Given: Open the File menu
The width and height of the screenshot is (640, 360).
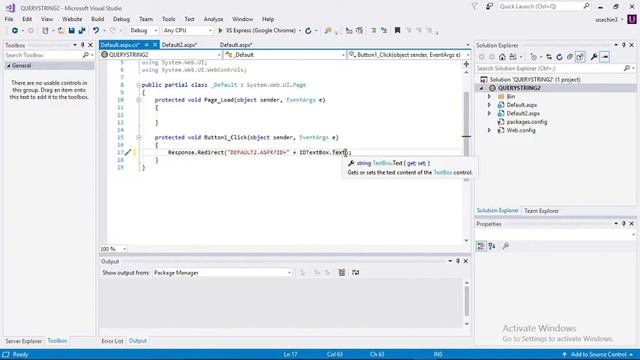Looking at the screenshot, I should [x=9, y=19].
